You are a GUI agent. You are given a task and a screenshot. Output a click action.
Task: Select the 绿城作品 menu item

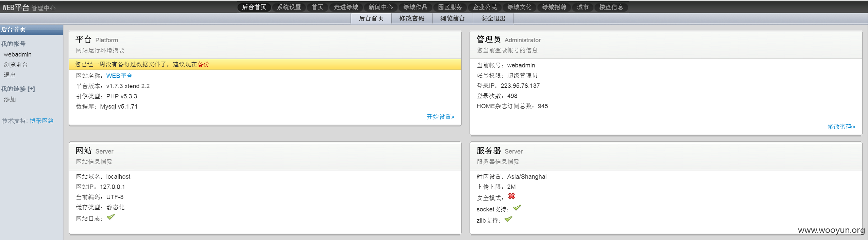point(415,7)
